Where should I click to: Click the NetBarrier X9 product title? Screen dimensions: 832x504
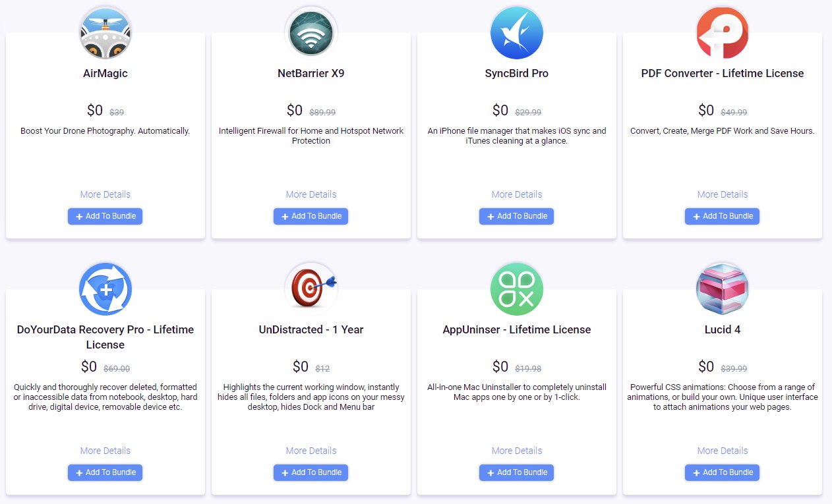click(311, 73)
